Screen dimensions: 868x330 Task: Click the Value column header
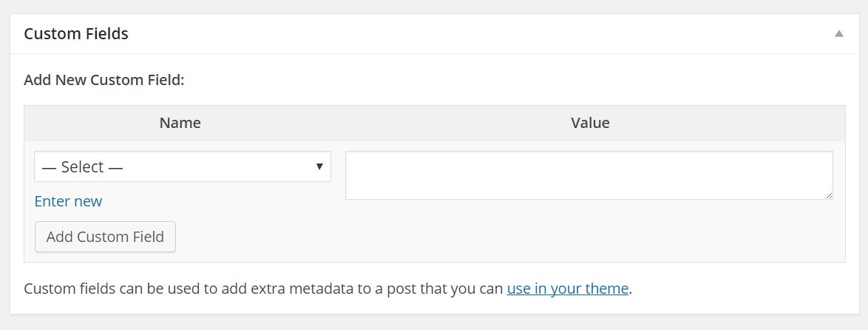[590, 123]
